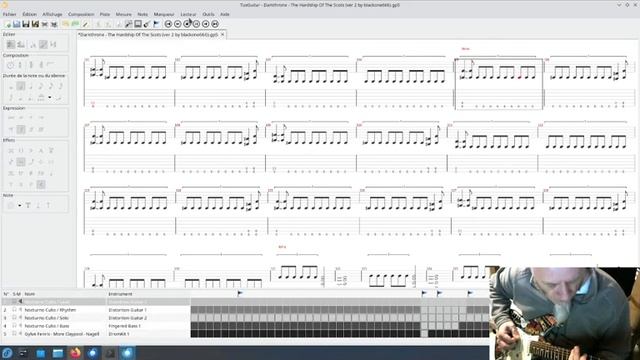This screenshot has height=360, width=640.
Task: Select the first dynamic icon in Expression panel
Action: [x=11, y=118]
